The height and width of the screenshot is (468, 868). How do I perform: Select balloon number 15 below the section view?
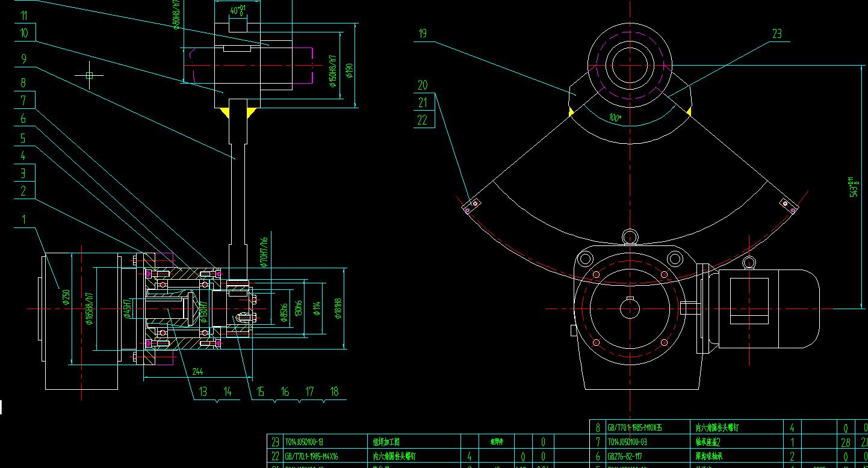coord(260,392)
